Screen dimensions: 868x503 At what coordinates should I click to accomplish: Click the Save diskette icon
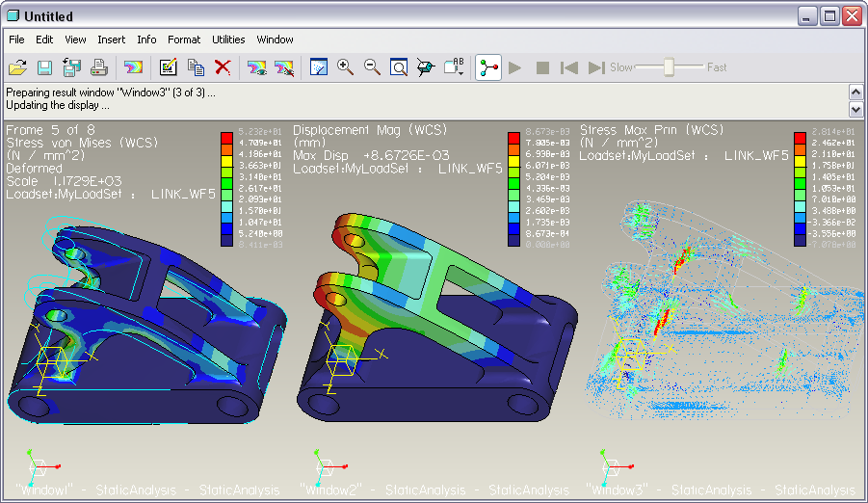tap(44, 67)
